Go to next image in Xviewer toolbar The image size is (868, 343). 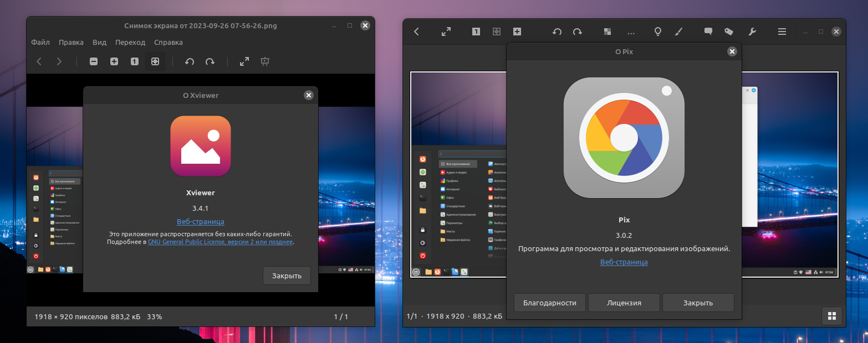tap(59, 61)
